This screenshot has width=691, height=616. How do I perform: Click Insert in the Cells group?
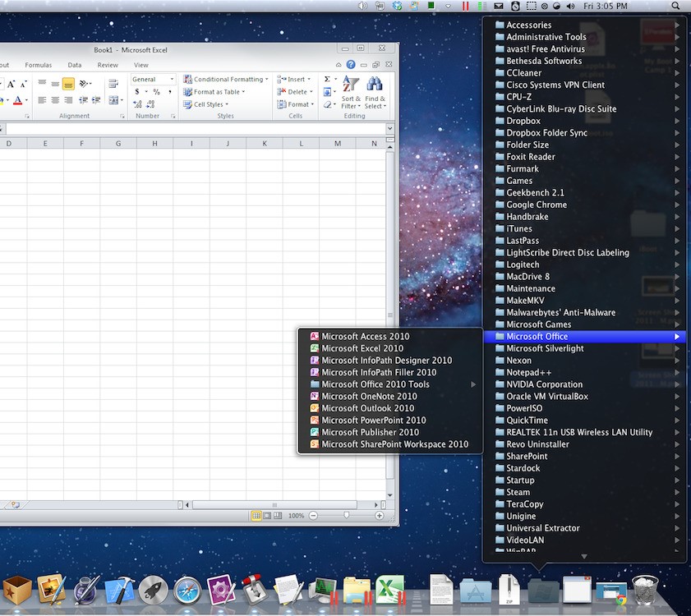tap(294, 79)
